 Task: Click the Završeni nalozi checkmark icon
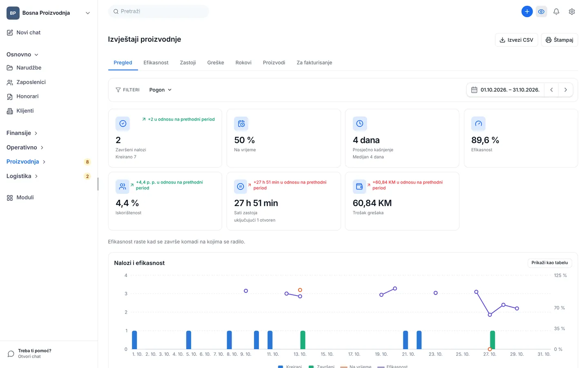pyautogui.click(x=122, y=123)
